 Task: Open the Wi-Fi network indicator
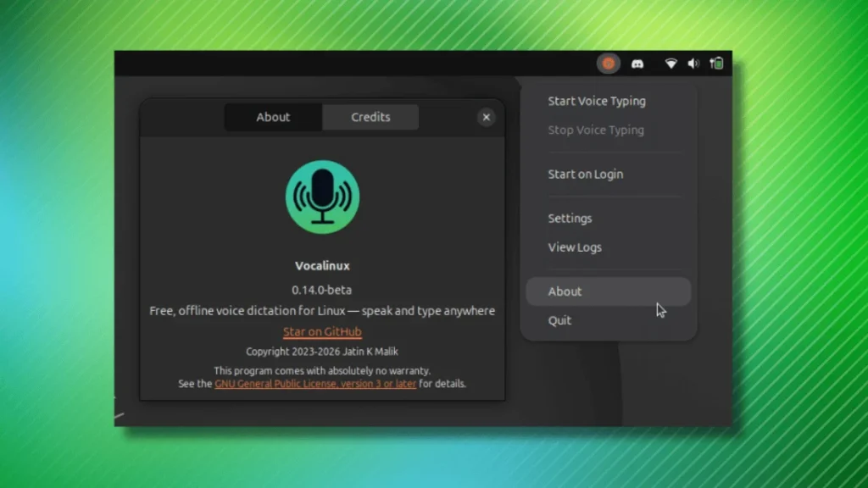click(670, 64)
